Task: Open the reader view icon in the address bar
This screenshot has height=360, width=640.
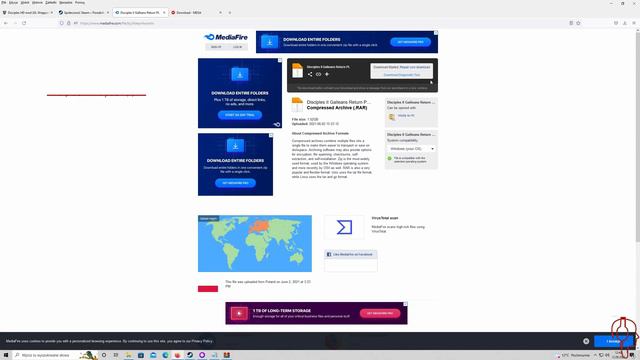Action: [571, 23]
